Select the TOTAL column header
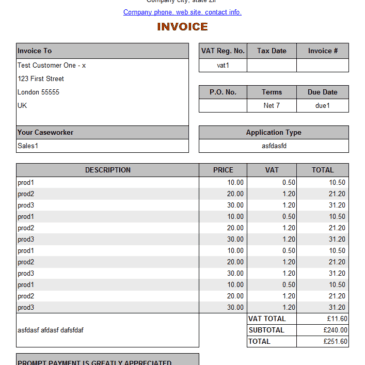Screen dimensions: 365x365 coord(323,170)
